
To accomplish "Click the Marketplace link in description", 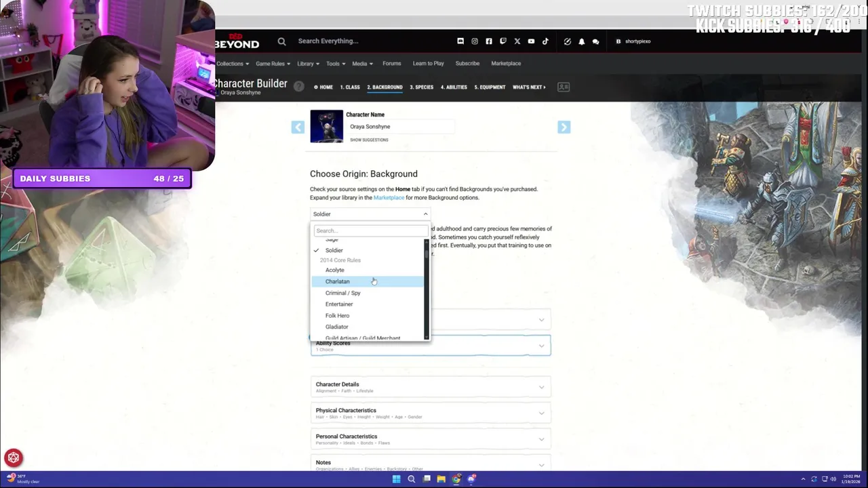I will click(x=389, y=198).
